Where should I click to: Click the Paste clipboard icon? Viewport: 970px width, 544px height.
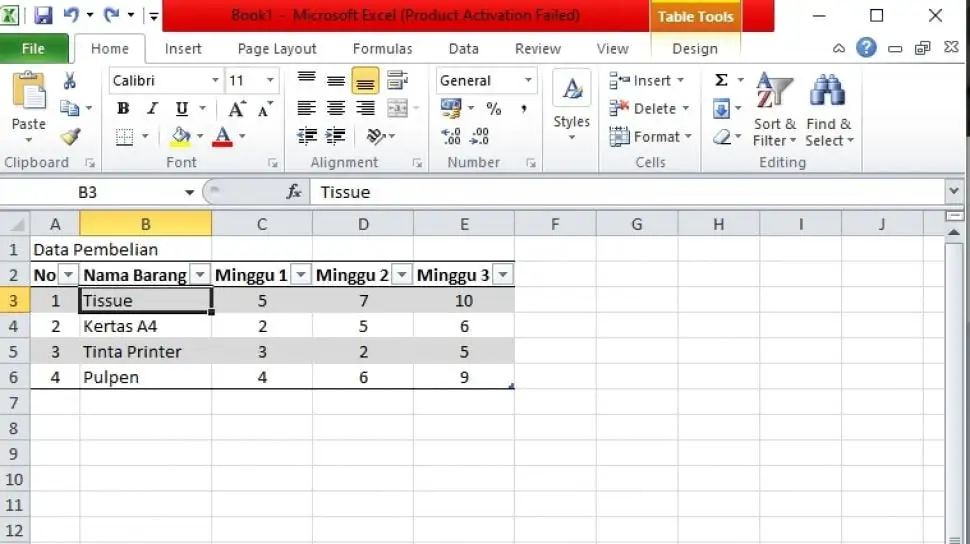click(x=28, y=91)
